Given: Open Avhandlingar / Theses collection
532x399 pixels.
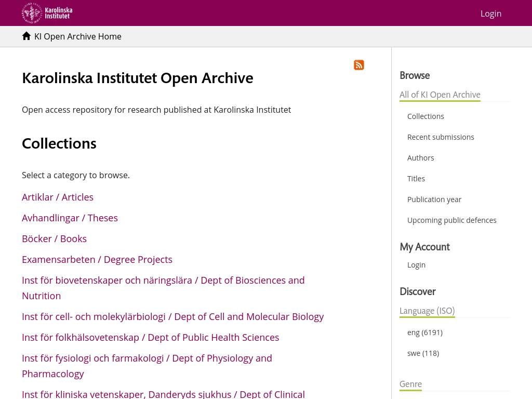Looking at the screenshot, I should tap(70, 218).
